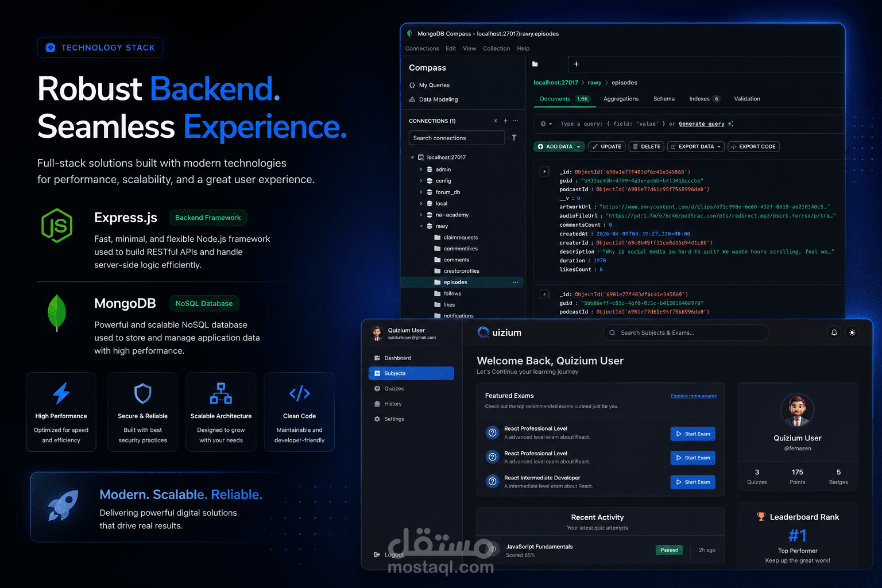Switch to the Documents tab
The image size is (882, 588).
point(564,99)
